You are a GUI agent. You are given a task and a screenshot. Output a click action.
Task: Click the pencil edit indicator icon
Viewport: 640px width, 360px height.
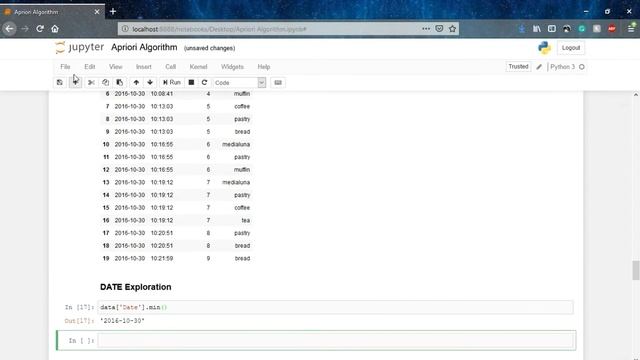539,67
